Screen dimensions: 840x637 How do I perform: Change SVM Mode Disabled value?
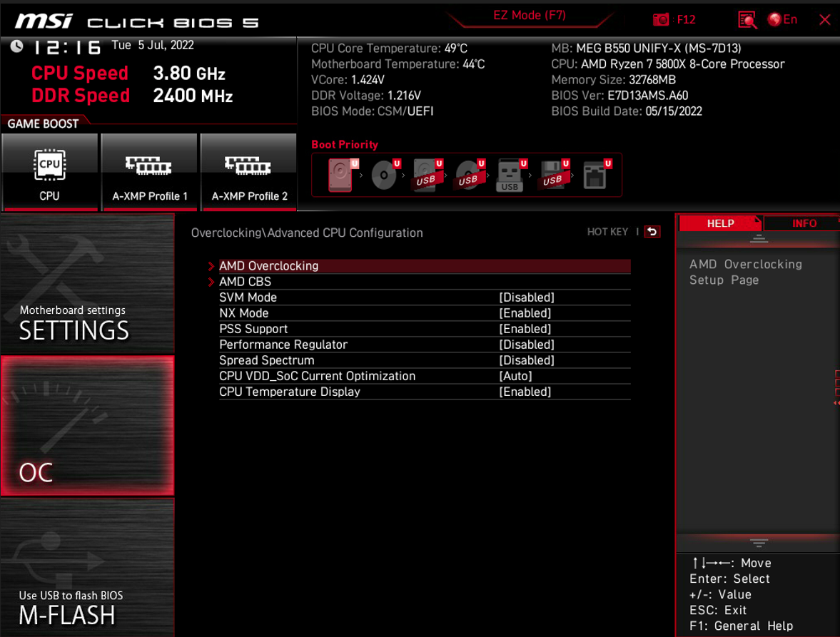pos(527,297)
